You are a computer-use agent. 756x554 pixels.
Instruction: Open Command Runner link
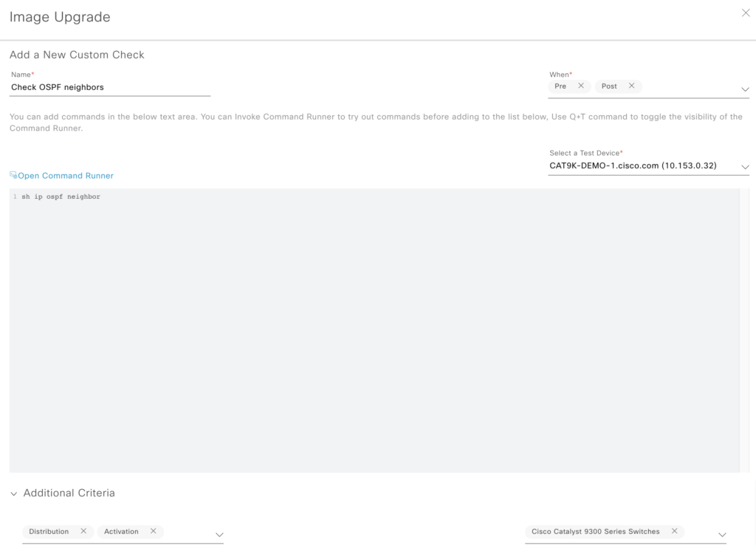(x=66, y=176)
